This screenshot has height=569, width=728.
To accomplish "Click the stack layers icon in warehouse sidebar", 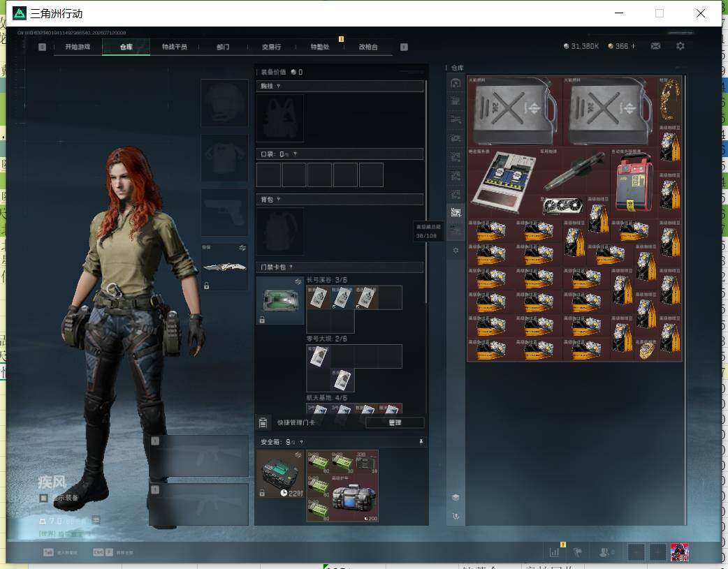I will point(456,497).
